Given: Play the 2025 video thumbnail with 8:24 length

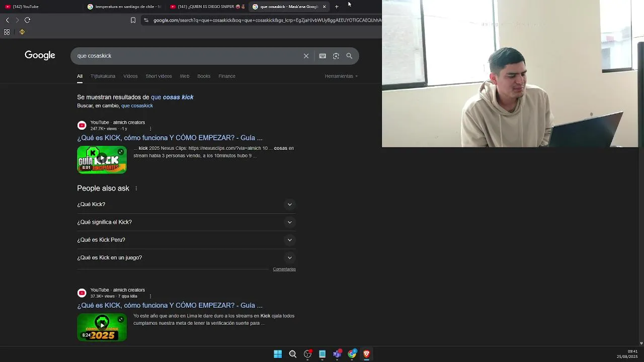Looking at the screenshot, I should click(x=102, y=327).
